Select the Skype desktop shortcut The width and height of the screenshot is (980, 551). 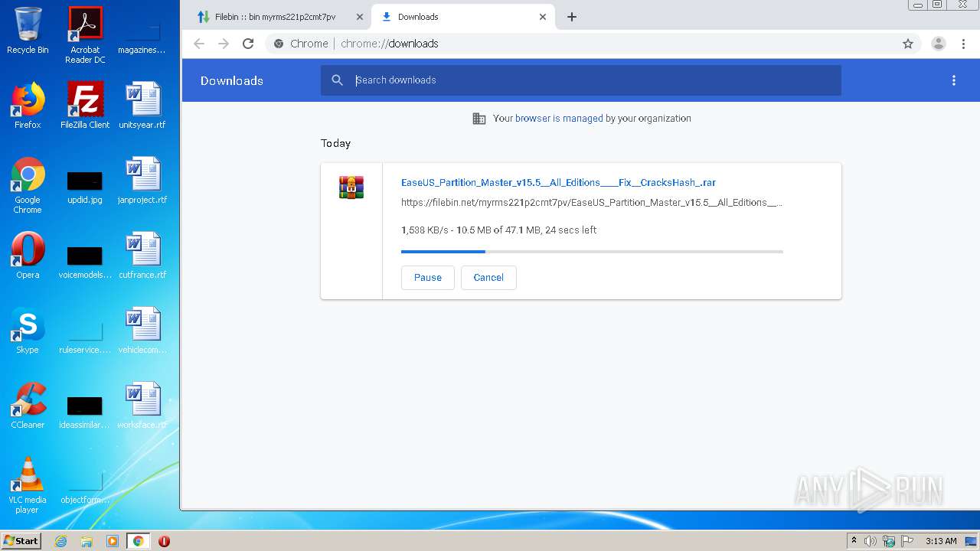pos(28,331)
